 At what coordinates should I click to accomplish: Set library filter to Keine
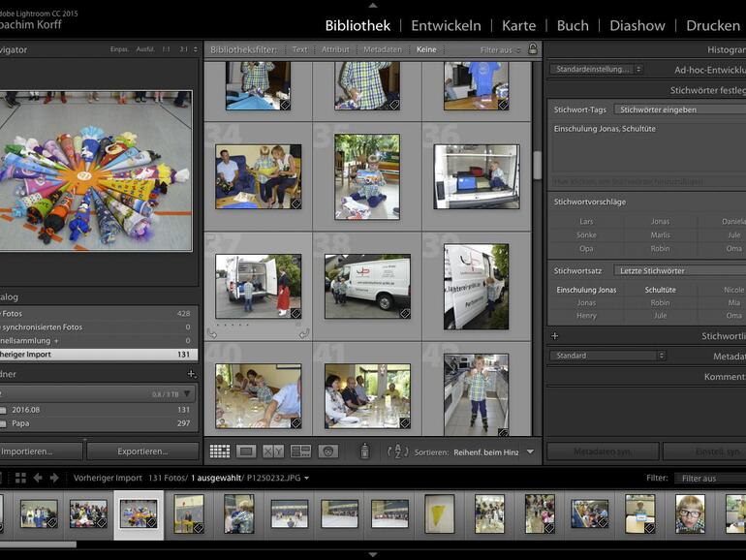pos(426,49)
